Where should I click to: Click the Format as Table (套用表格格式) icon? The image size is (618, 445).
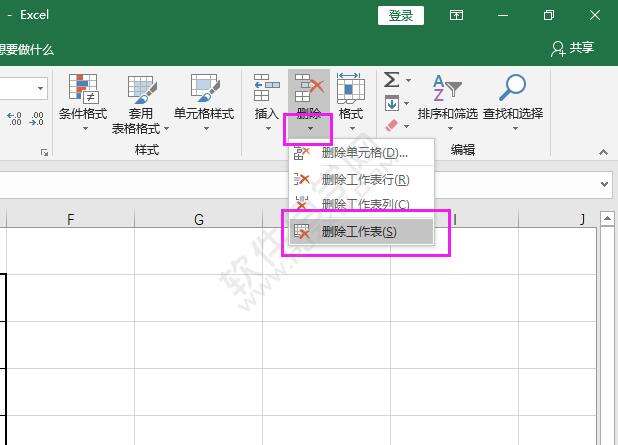[x=142, y=90]
